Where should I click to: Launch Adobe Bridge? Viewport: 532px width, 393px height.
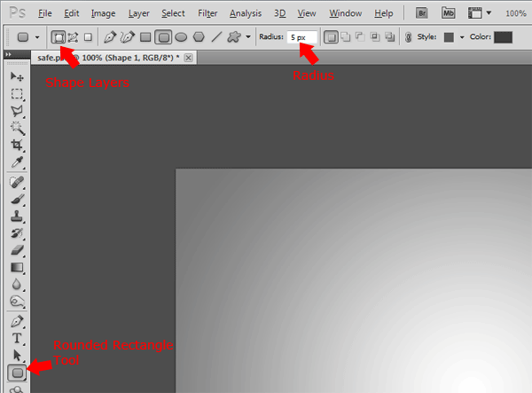pyautogui.click(x=422, y=13)
